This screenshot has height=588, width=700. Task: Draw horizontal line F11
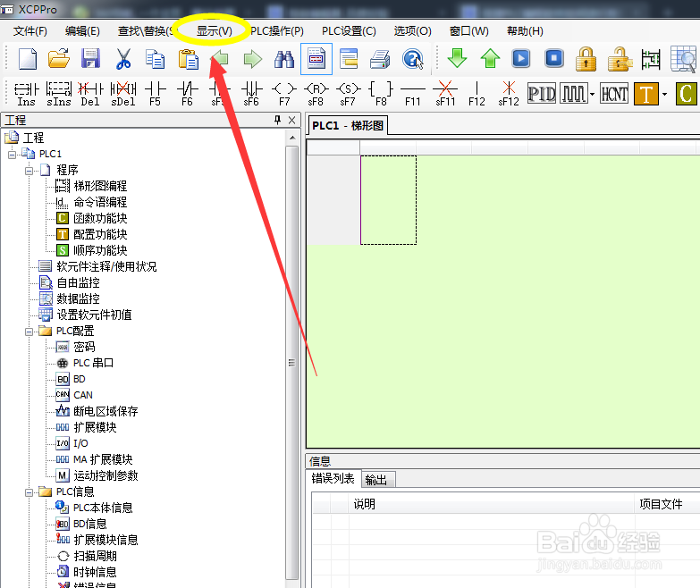point(413,94)
